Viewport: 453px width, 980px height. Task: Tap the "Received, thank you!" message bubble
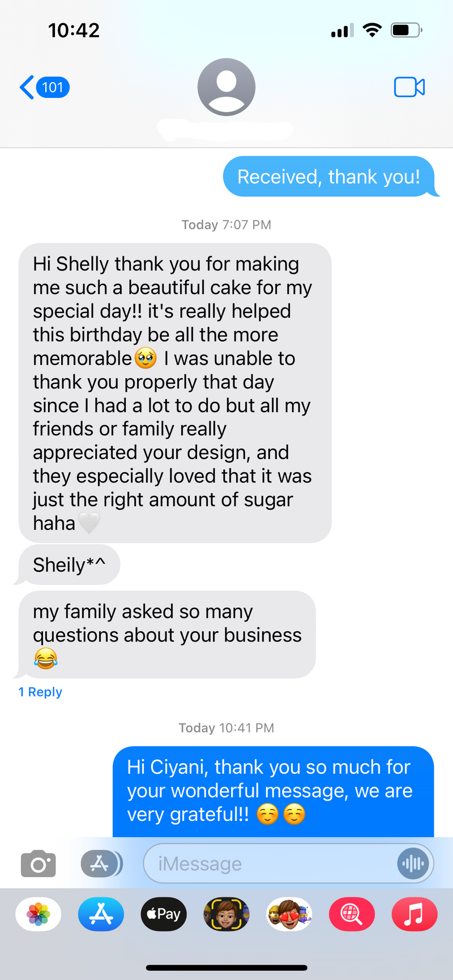click(328, 177)
